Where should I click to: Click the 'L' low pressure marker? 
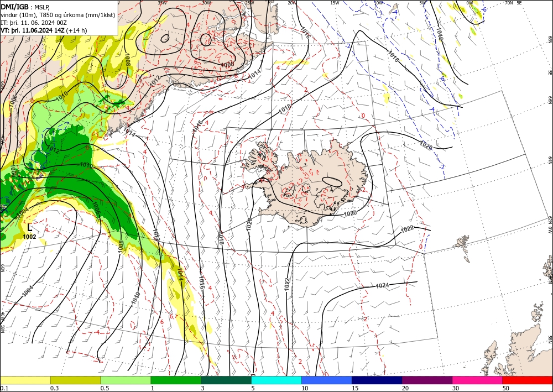coord(30,228)
